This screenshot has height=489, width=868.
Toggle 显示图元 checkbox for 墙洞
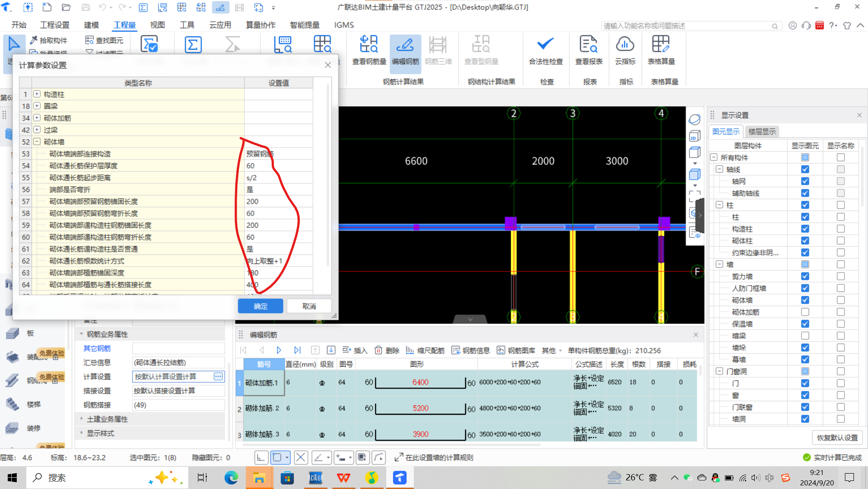pyautogui.click(x=805, y=419)
